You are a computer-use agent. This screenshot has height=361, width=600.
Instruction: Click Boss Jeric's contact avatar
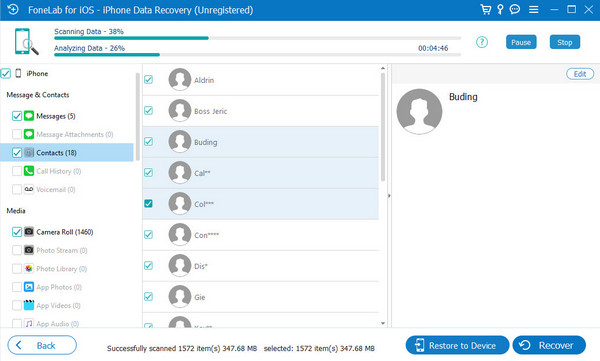click(180, 111)
